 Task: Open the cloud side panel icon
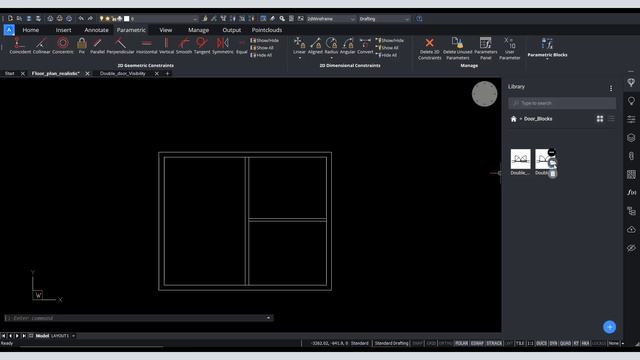tap(631, 229)
